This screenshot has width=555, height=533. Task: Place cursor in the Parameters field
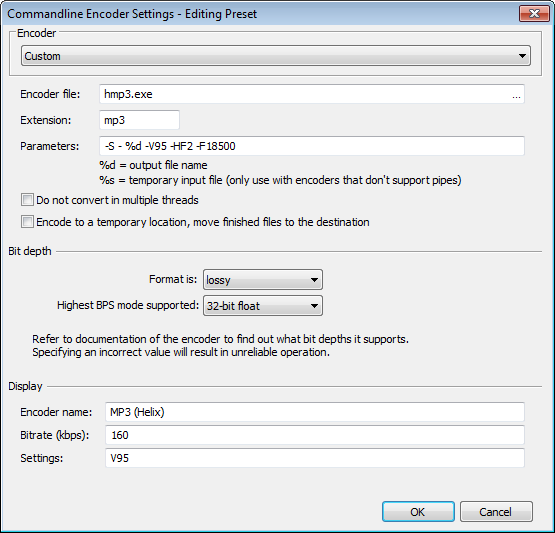tap(312, 146)
